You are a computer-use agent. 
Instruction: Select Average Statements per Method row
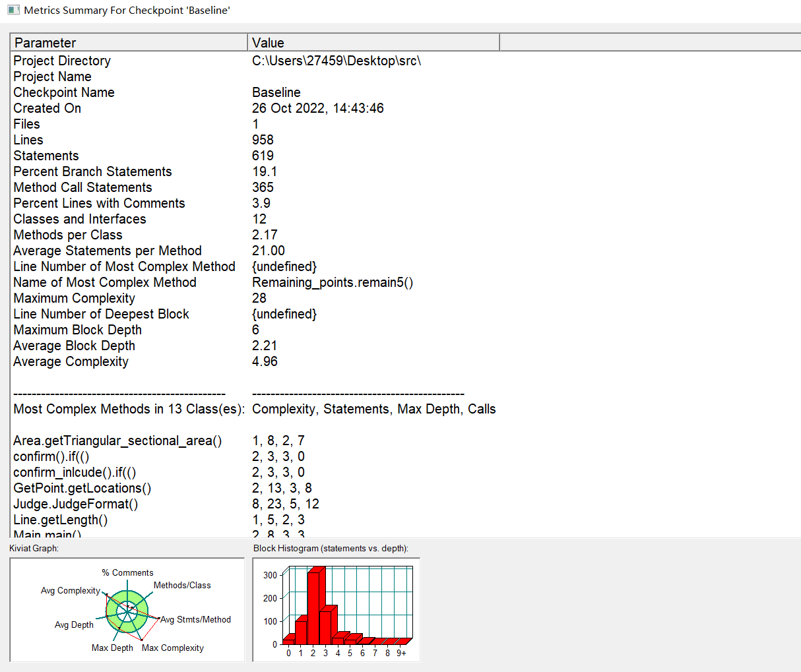click(108, 251)
